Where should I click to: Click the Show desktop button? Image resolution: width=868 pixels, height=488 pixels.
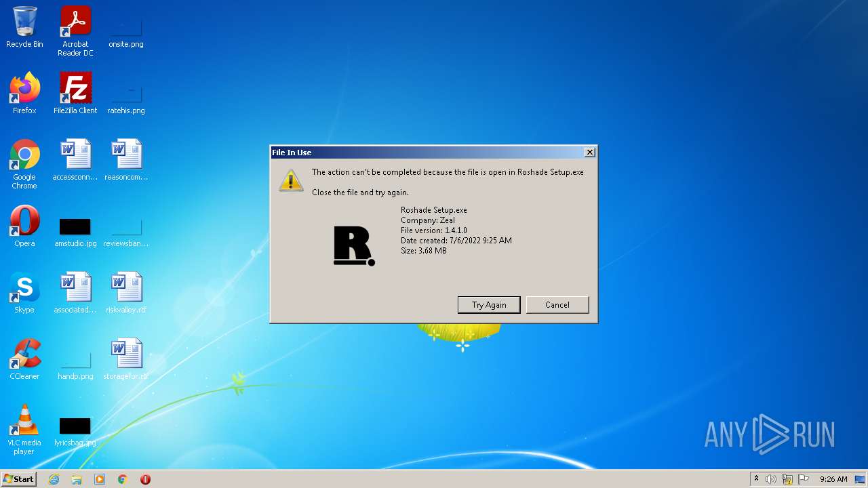(x=861, y=479)
